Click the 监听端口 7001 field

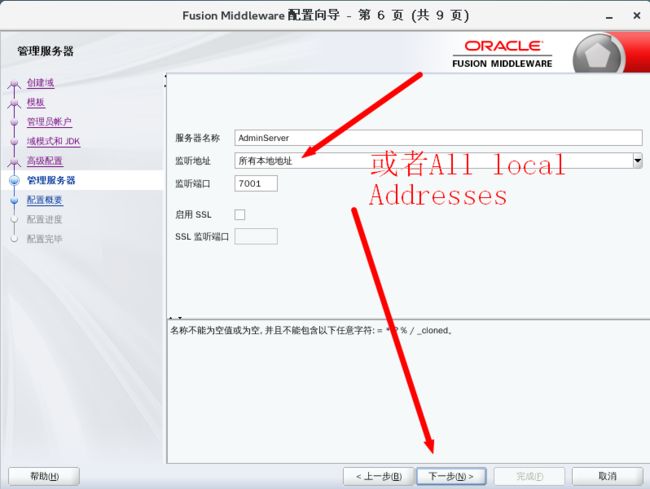[x=256, y=184]
